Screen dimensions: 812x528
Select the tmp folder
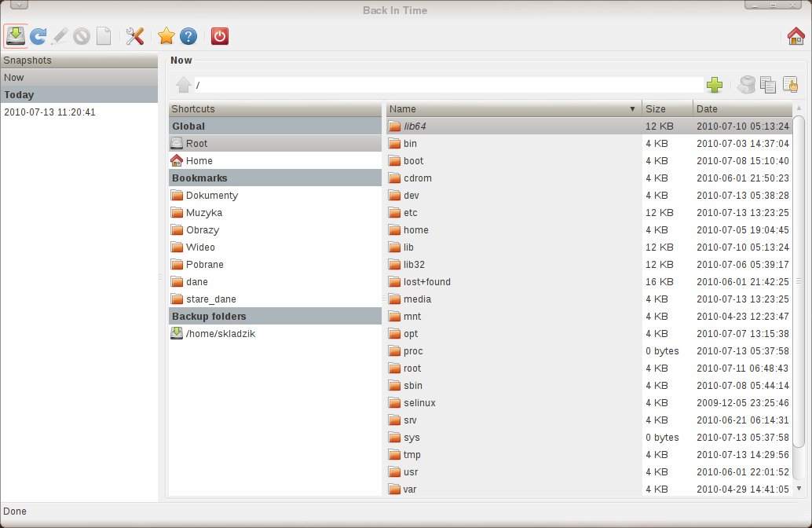(x=589, y=454)
